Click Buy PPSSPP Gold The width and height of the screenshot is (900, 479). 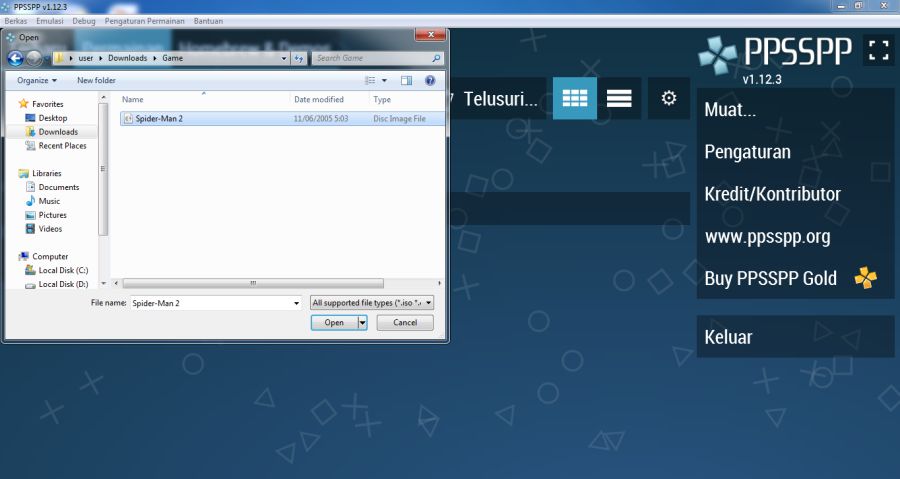(x=796, y=278)
